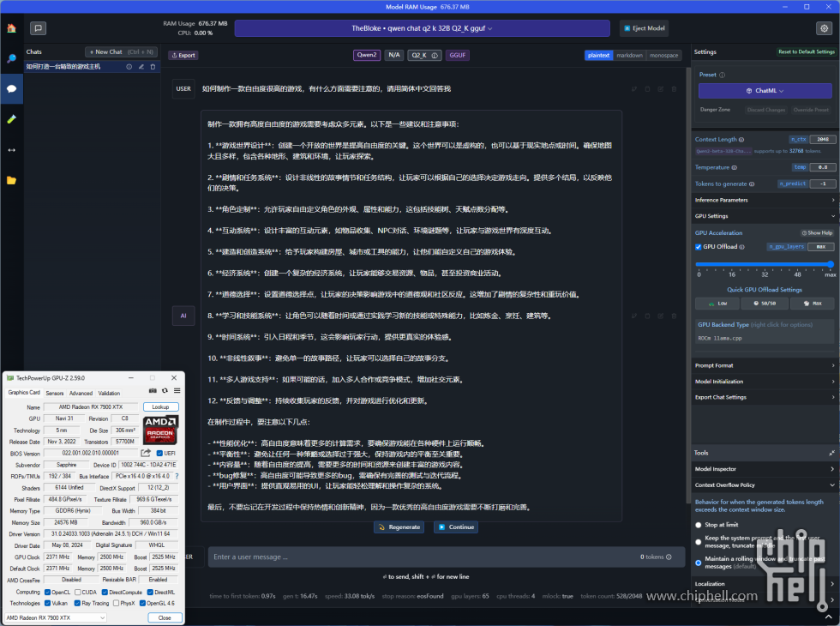Click info icon in the token counter

[669, 557]
